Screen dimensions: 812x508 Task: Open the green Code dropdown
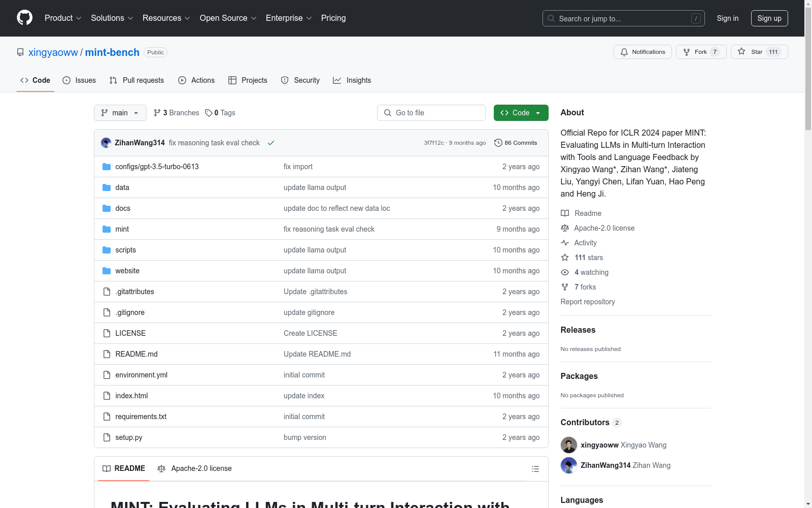pyautogui.click(x=521, y=113)
